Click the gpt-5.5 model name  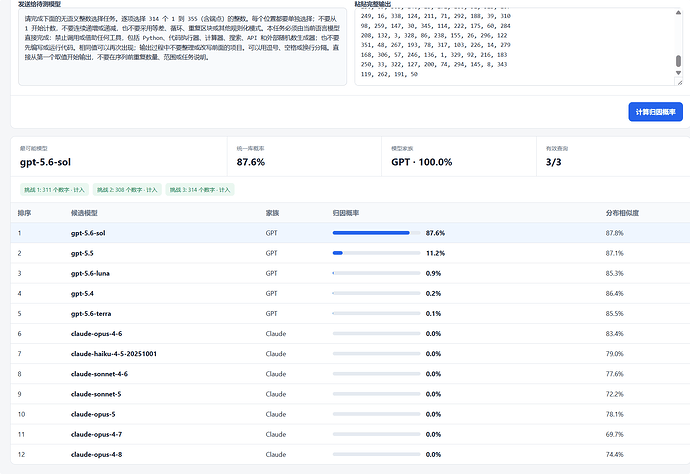pyautogui.click(x=82, y=253)
